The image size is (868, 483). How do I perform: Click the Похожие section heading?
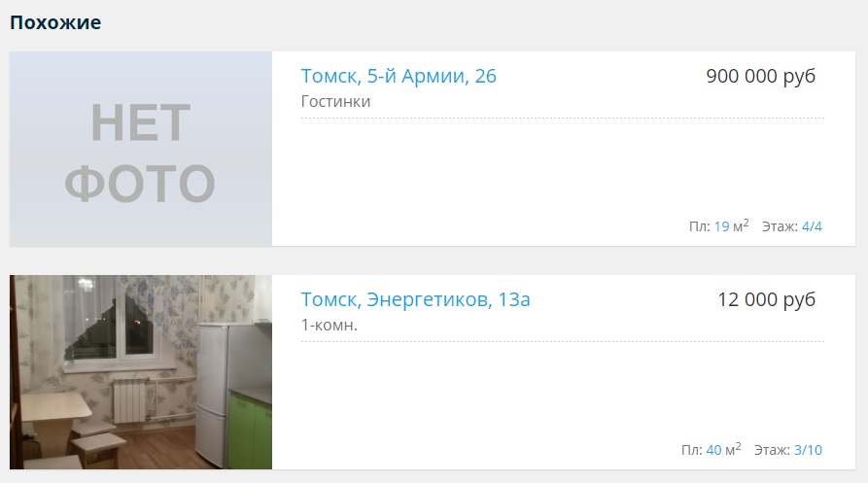[x=55, y=22]
